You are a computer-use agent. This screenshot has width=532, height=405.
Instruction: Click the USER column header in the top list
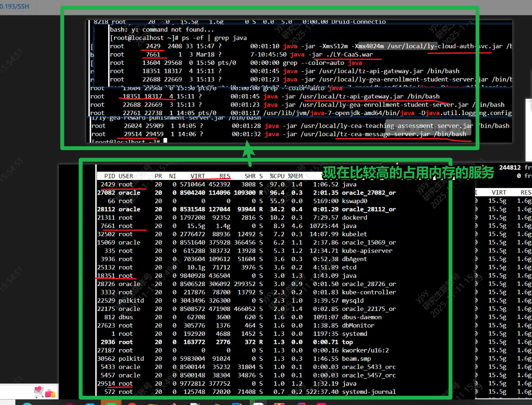pyautogui.click(x=126, y=176)
